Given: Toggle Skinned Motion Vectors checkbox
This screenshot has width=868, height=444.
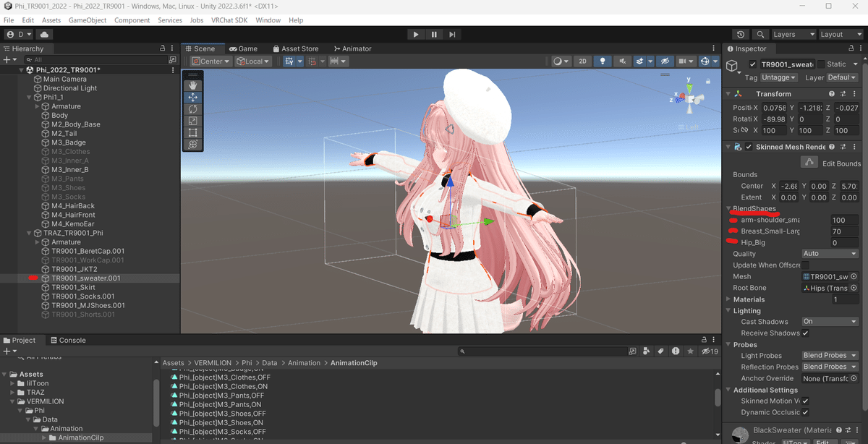Looking at the screenshot, I should [805, 401].
